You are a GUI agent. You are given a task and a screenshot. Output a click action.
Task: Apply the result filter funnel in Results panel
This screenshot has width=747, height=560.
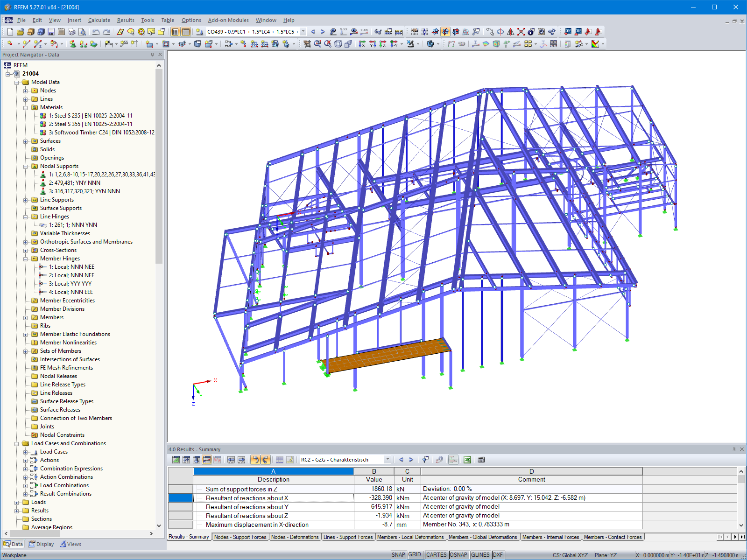[x=426, y=460]
